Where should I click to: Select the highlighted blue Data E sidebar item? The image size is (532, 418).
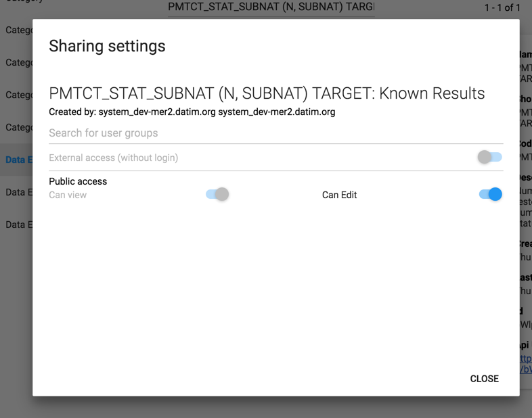18,160
